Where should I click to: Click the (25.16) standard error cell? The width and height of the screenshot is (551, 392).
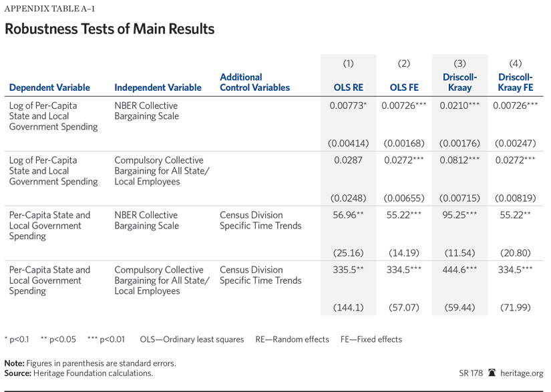[348, 252]
